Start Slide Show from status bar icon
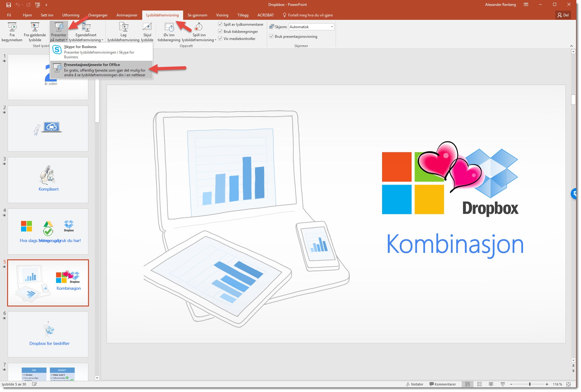The height and width of the screenshot is (392, 581). click(503, 384)
